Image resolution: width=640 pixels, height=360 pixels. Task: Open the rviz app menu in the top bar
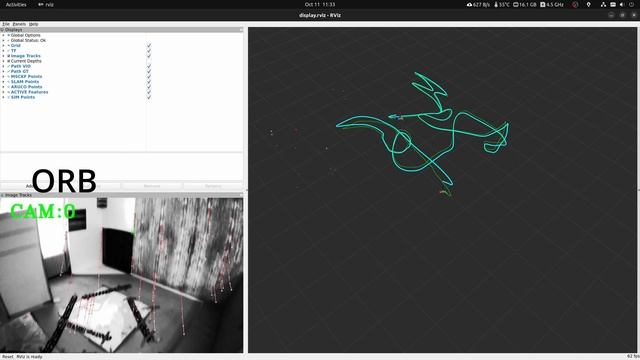[46, 4]
